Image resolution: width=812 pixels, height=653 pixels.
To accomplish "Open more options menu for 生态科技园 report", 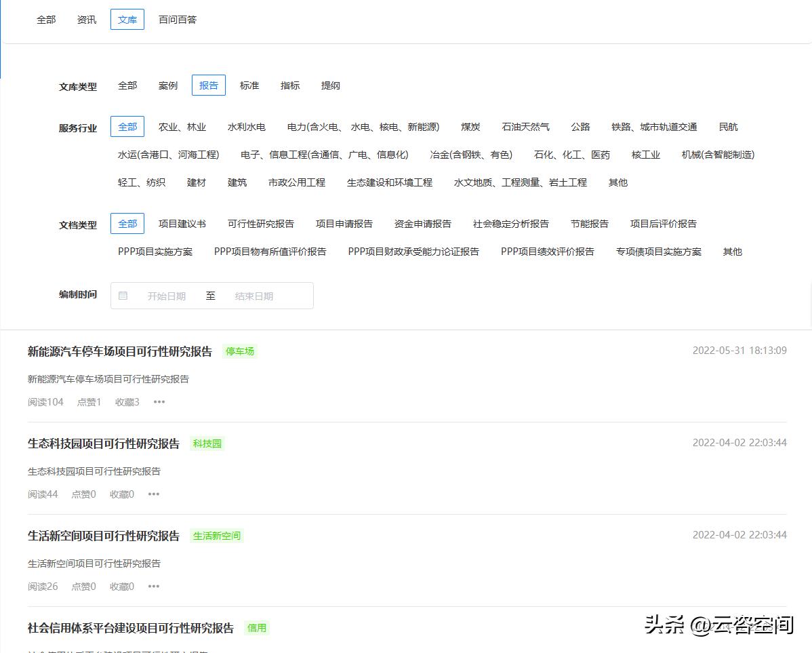I will 153,494.
